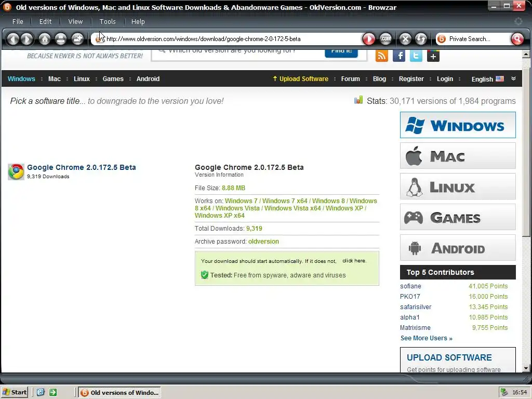Click the Mac platform banner button

tap(458, 156)
